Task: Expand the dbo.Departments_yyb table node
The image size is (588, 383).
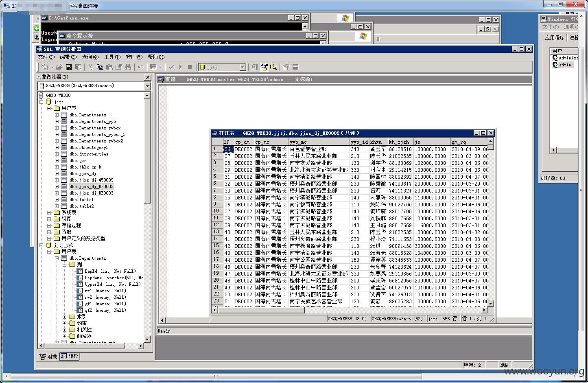Action: [x=57, y=121]
